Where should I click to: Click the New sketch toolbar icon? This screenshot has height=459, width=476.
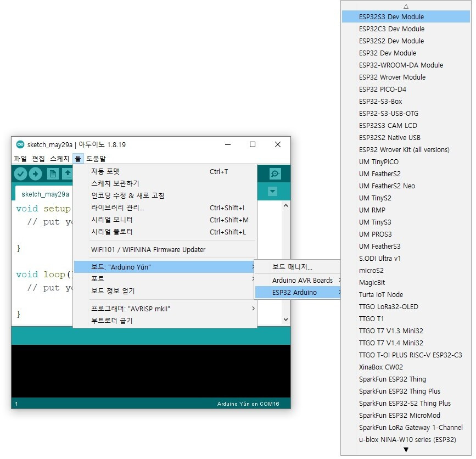pyautogui.click(x=53, y=174)
